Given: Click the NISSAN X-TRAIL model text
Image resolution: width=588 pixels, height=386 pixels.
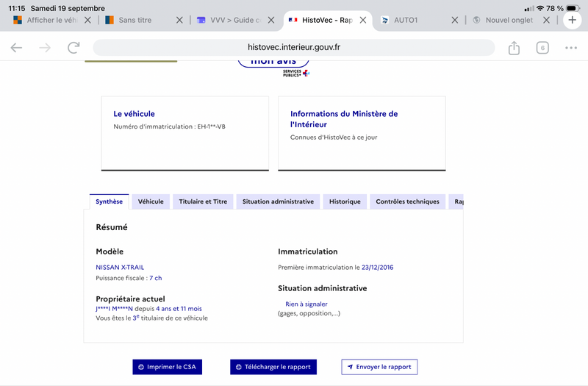Looking at the screenshot, I should (x=120, y=267).
